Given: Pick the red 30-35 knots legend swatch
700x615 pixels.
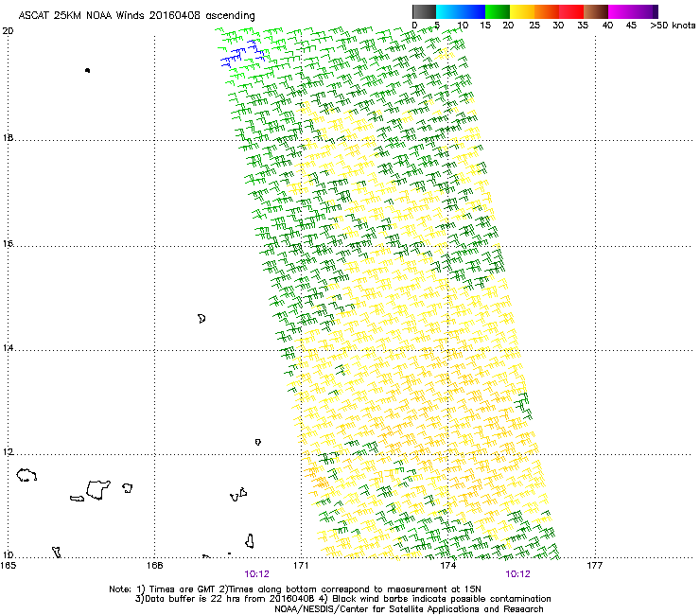Looking at the screenshot, I should tap(571, 11).
